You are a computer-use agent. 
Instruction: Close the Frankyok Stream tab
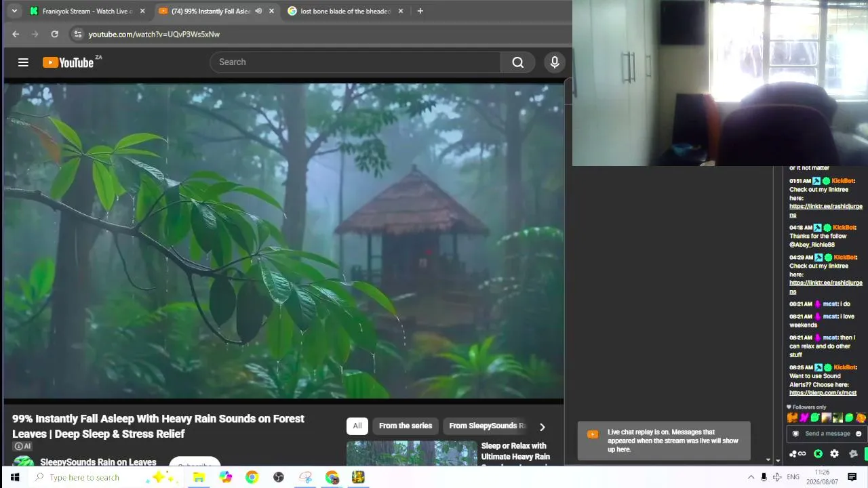coord(141,11)
